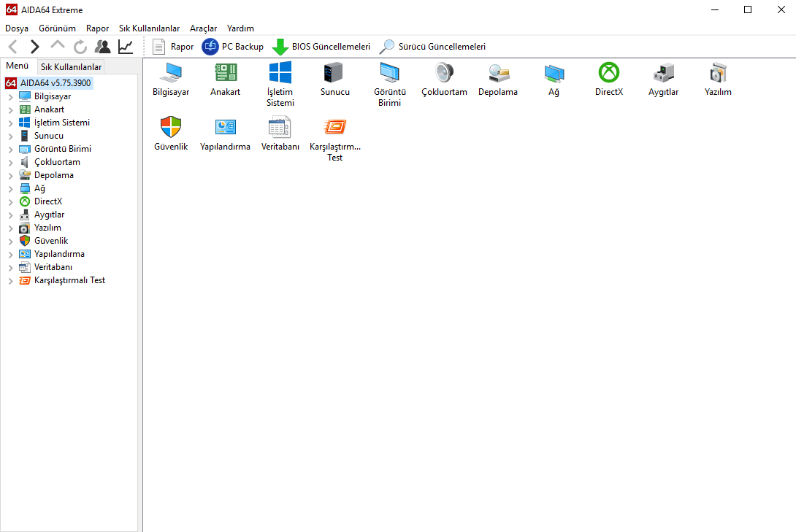Maximize the AIDA64 Extreme window
796x532 pixels.
point(748,9)
